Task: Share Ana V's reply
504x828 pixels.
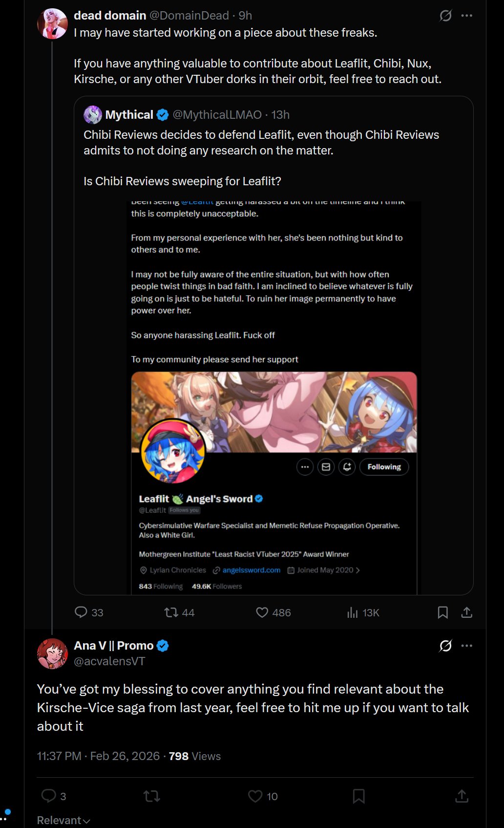Action: click(x=462, y=796)
